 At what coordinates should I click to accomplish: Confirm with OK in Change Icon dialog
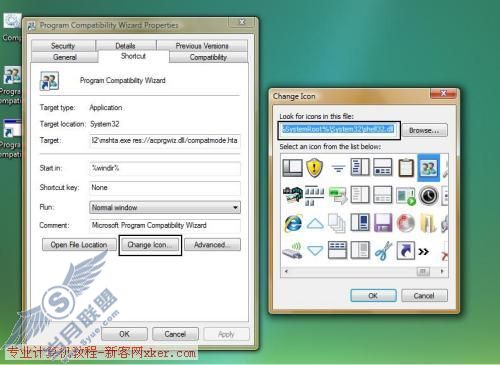pyautogui.click(x=373, y=295)
